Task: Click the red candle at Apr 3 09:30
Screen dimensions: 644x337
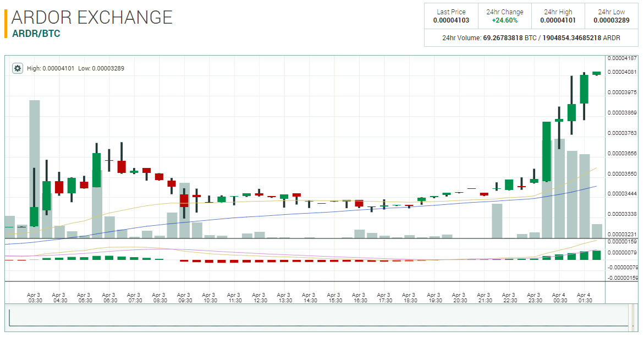Action: (x=184, y=200)
